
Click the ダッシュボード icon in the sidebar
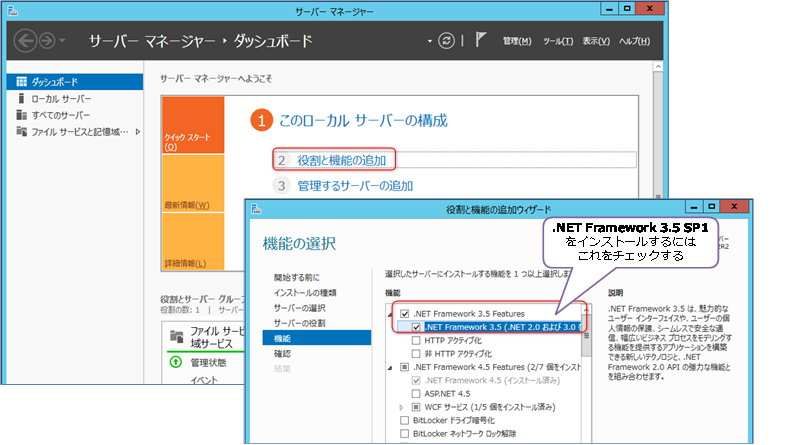(x=21, y=82)
